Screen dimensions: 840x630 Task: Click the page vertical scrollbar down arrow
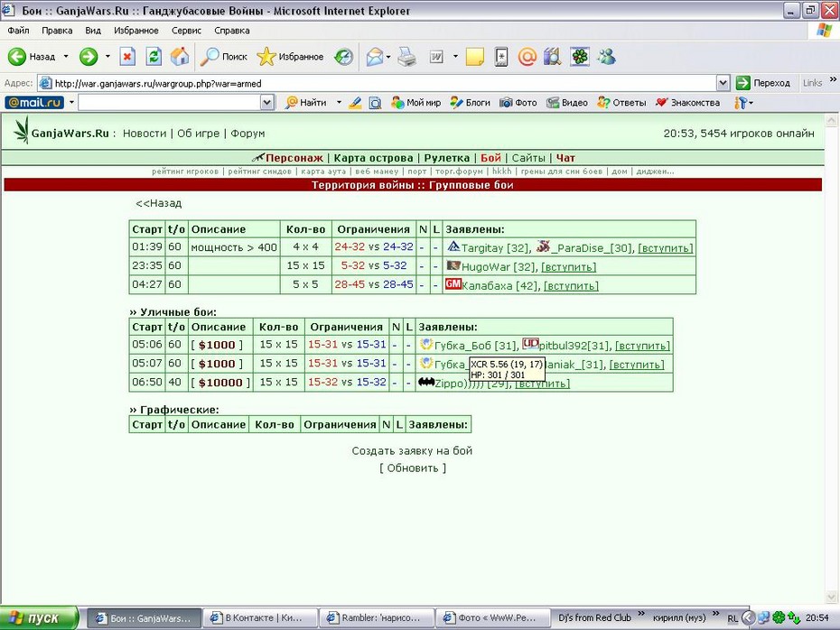832,597
